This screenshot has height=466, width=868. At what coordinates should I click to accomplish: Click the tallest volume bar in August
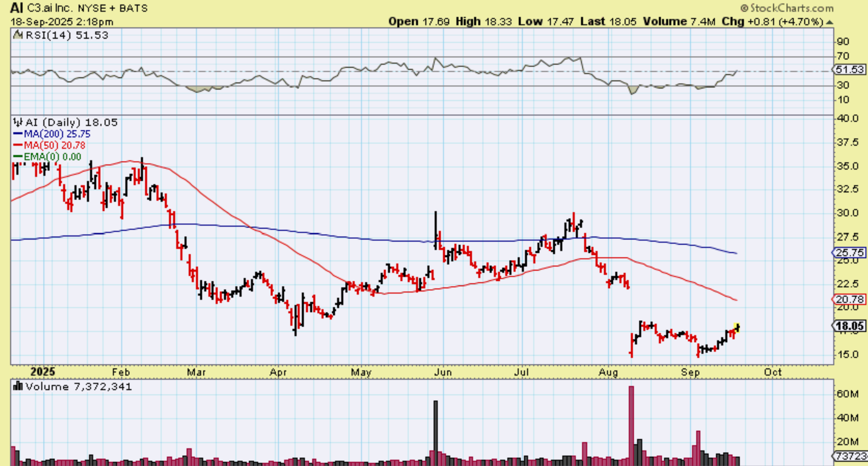tap(631, 426)
